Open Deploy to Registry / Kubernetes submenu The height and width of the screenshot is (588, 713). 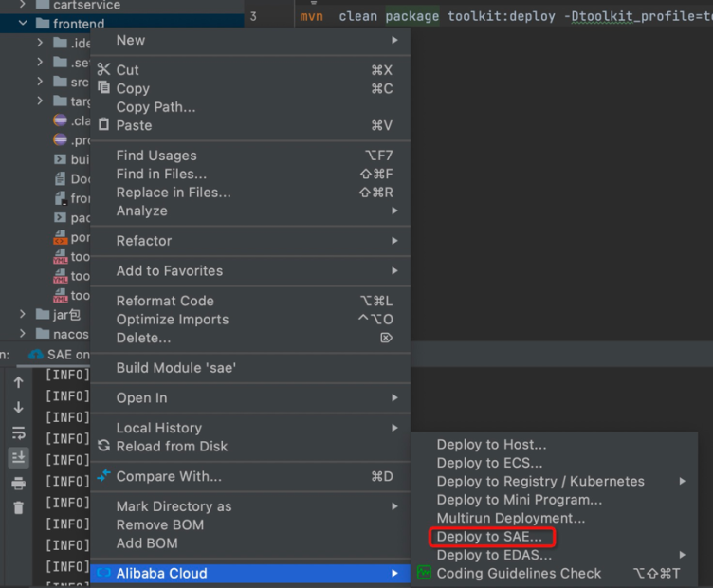click(555, 481)
